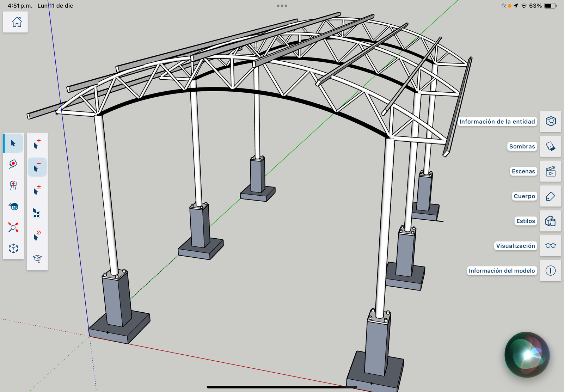Click the Zoom Extents magnifier icon

point(13,227)
